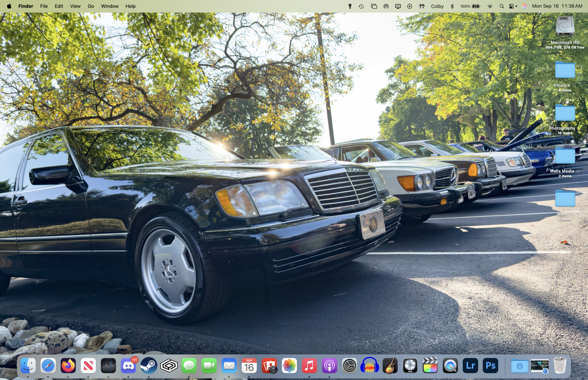Launch GarageBand from dock
588x380 pixels.
point(390,366)
